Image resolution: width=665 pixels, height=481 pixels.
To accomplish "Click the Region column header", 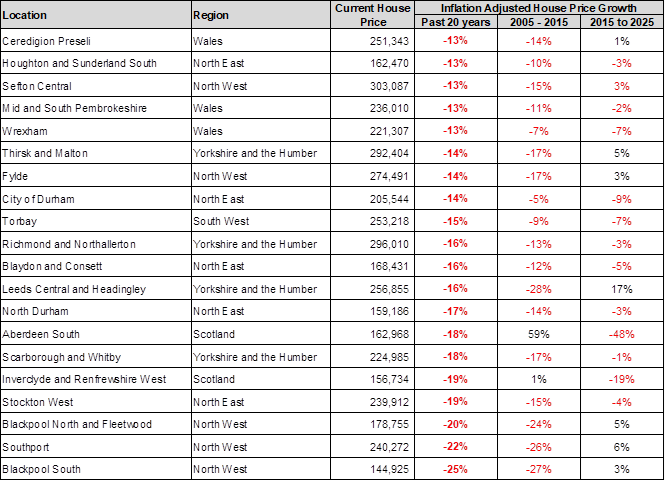I will coord(211,15).
